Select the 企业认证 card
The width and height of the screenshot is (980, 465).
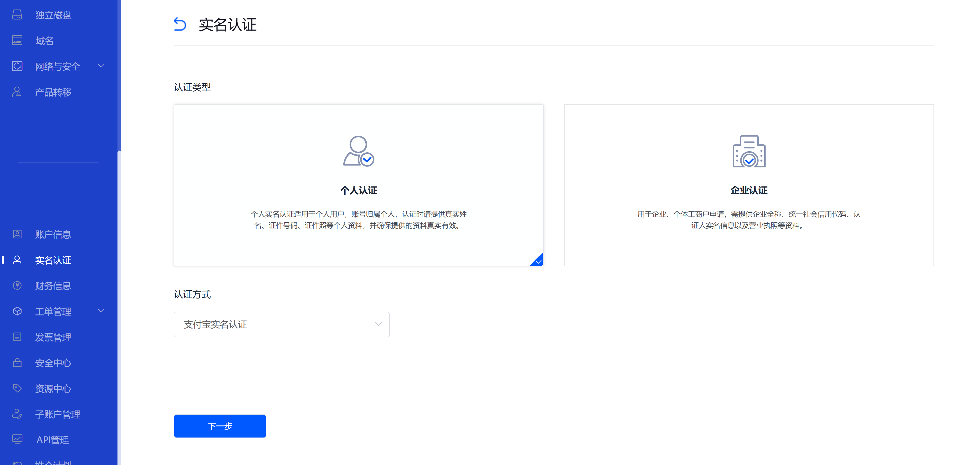(x=749, y=185)
